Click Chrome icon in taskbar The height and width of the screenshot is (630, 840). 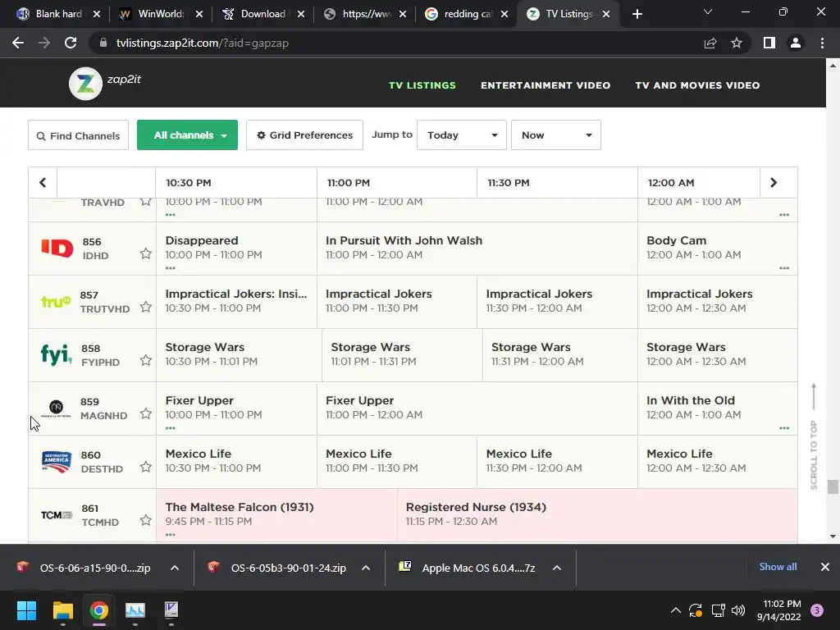point(98,610)
